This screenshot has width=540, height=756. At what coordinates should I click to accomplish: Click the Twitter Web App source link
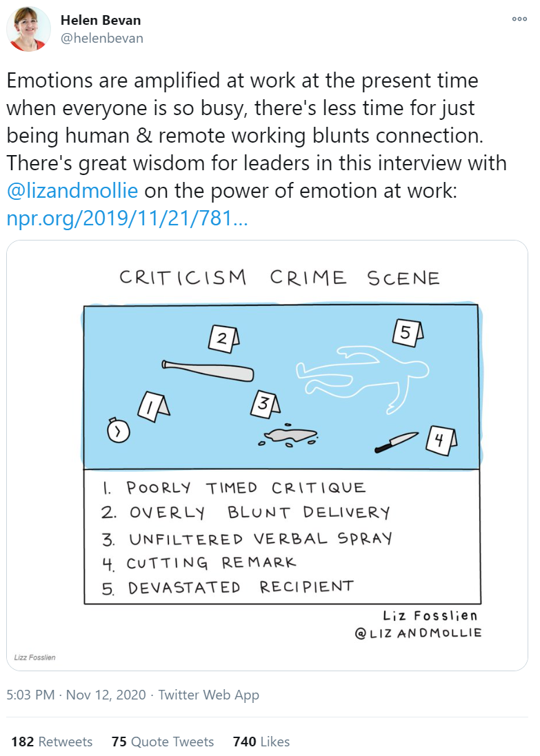click(209, 695)
